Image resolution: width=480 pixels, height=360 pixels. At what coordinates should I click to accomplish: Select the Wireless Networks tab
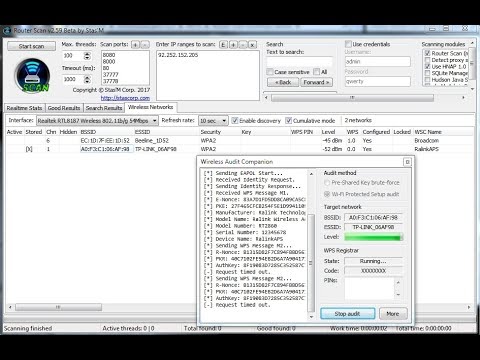coord(151,107)
